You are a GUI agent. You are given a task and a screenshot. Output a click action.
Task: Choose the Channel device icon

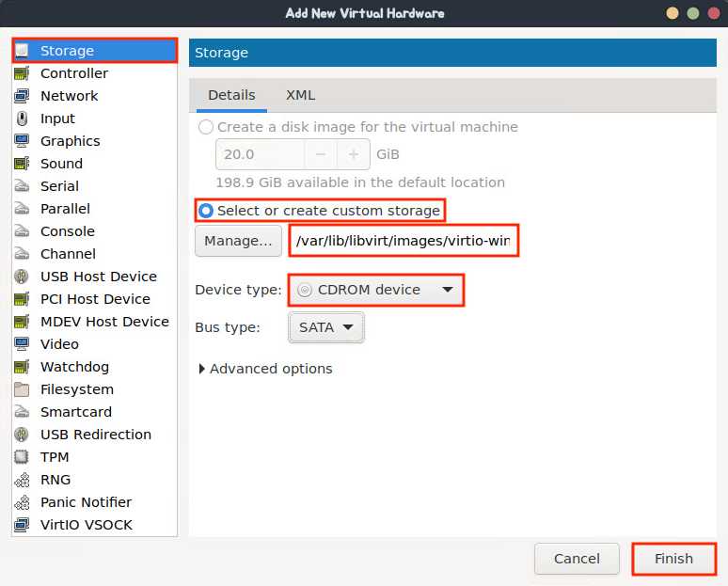point(22,254)
